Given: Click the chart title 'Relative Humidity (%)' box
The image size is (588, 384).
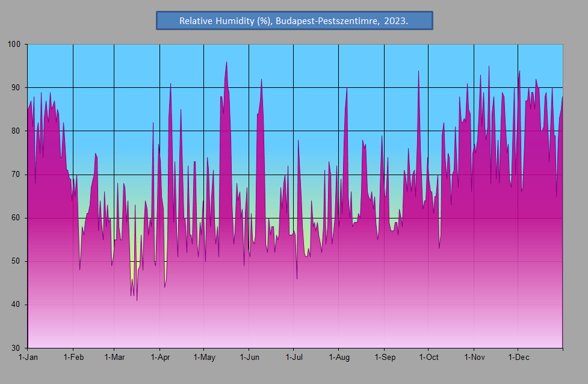Looking at the screenshot, I should tap(294, 20).
